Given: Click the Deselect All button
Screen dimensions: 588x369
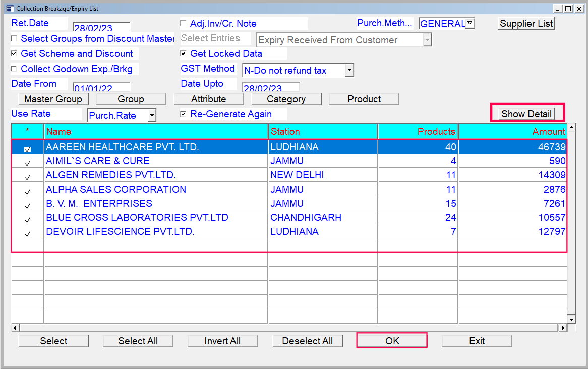Looking at the screenshot, I should click(307, 341).
